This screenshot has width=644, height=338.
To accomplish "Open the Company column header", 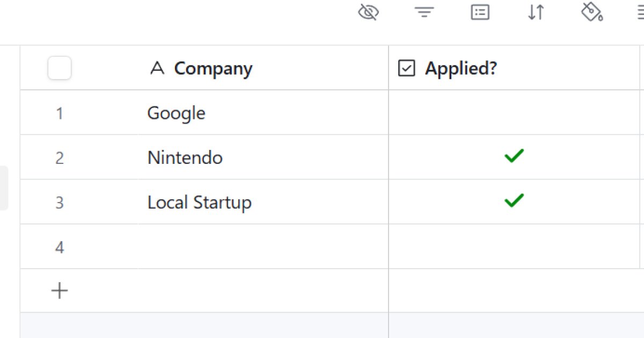I will [x=213, y=68].
